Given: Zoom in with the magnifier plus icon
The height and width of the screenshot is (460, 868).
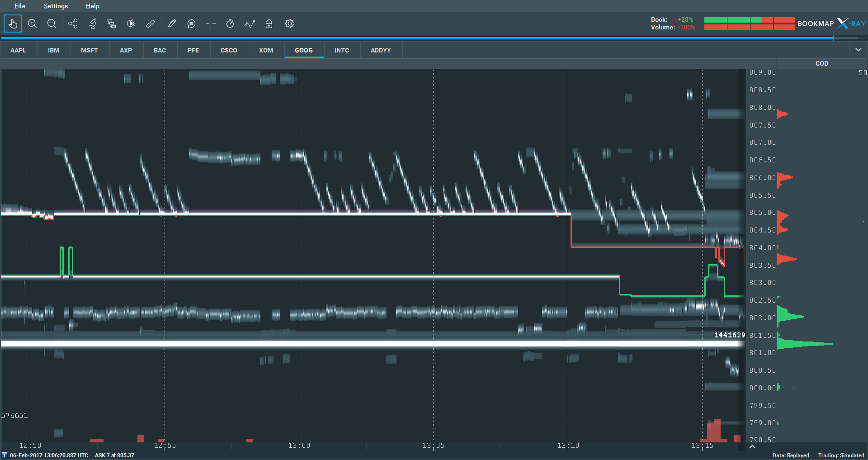Looking at the screenshot, I should coord(32,24).
